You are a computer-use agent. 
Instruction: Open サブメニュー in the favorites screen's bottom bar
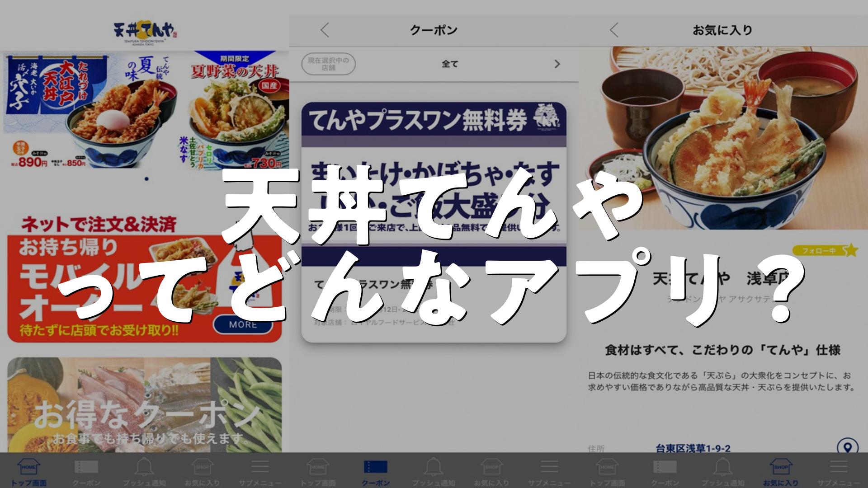839,471
